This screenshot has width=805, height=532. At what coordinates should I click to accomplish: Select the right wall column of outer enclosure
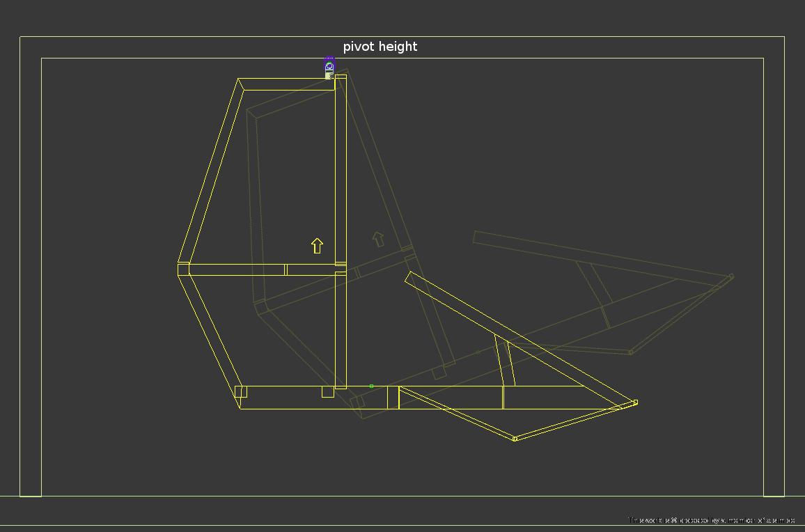[x=774, y=279]
